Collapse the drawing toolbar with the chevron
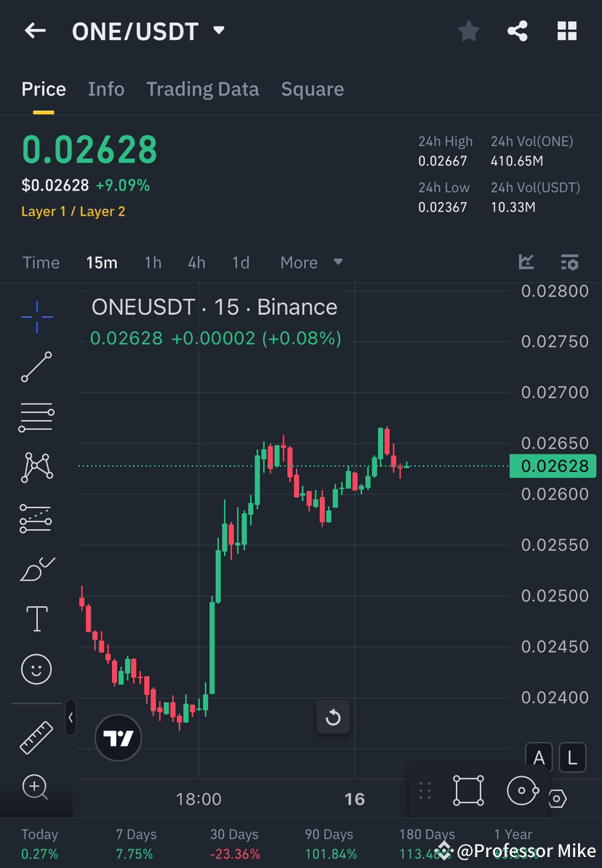The width and height of the screenshot is (602, 868). pos(71,718)
